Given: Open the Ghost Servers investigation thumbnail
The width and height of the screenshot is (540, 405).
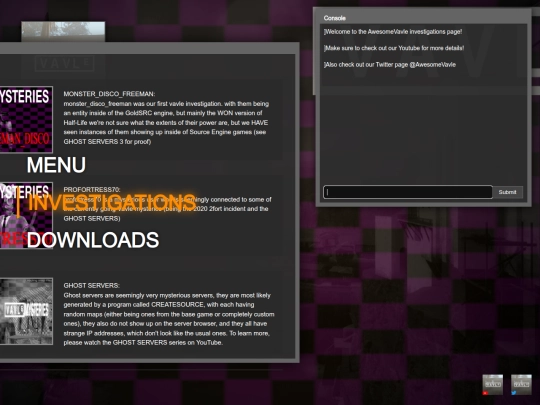Looking at the screenshot, I should 26,311.
